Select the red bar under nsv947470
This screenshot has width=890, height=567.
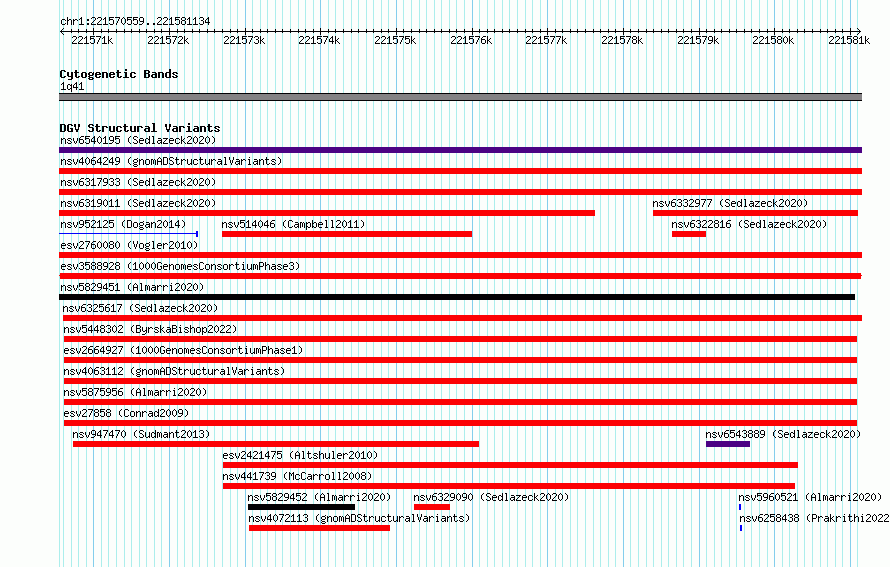pos(276,444)
